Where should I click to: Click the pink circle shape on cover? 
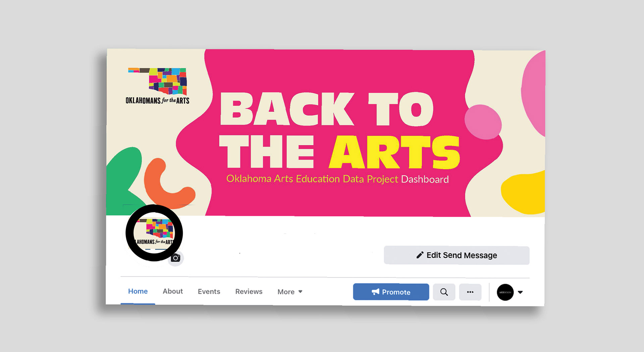[x=483, y=122]
